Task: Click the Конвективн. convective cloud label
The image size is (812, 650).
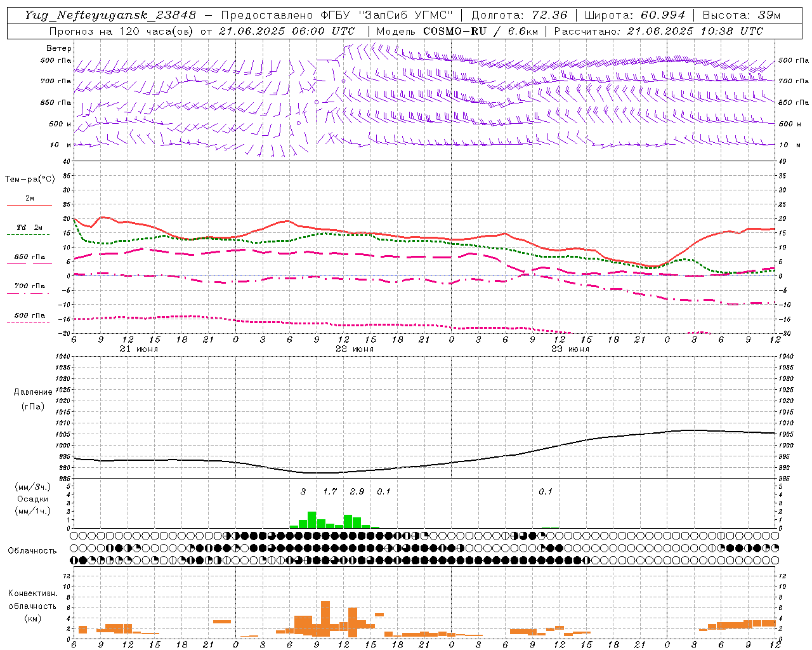Action: (x=32, y=594)
